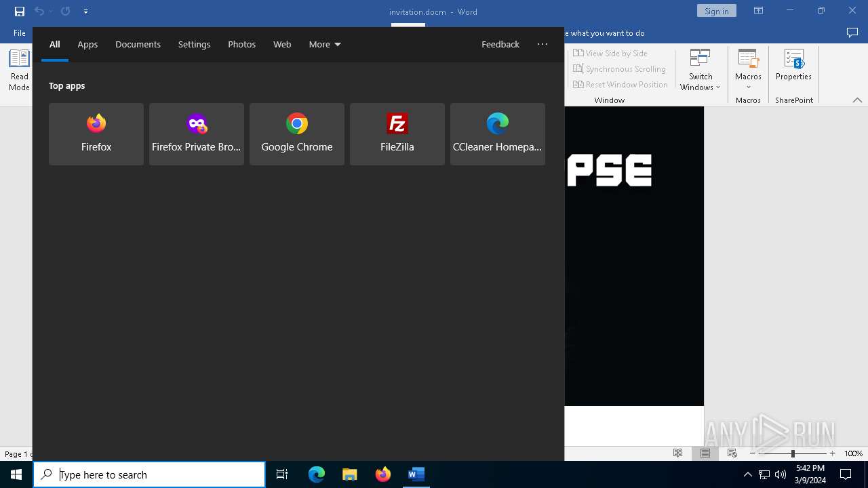This screenshot has height=488, width=868.
Task: Open Switch Windows dropdown
Action: click(x=701, y=70)
